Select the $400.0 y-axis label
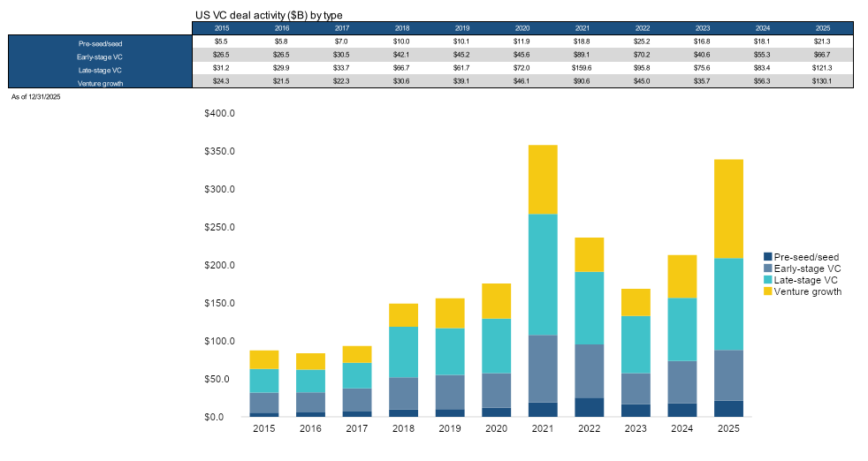This screenshot has width=868, height=461. pos(219,114)
